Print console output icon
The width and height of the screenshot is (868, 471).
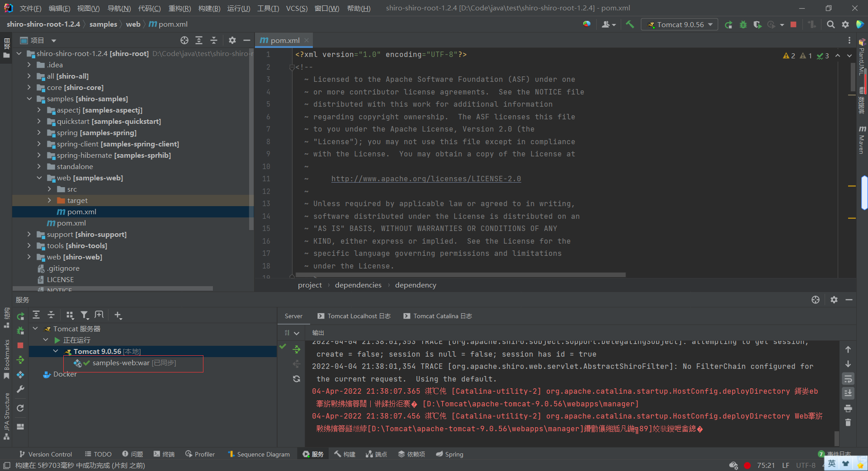click(848, 408)
